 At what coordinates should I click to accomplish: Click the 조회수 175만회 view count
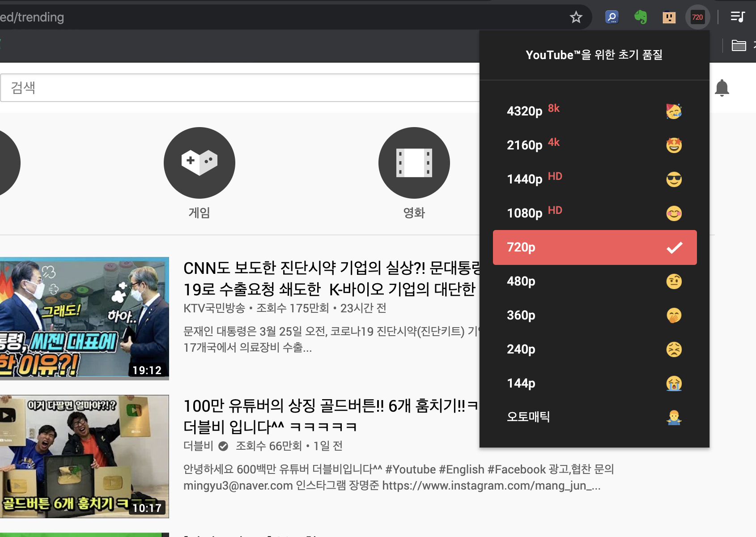(293, 308)
